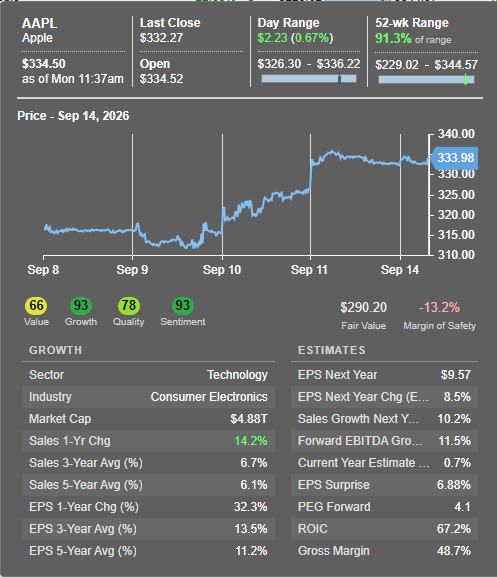Select the EPS 3-Year Avg row

pyautogui.click(x=148, y=529)
